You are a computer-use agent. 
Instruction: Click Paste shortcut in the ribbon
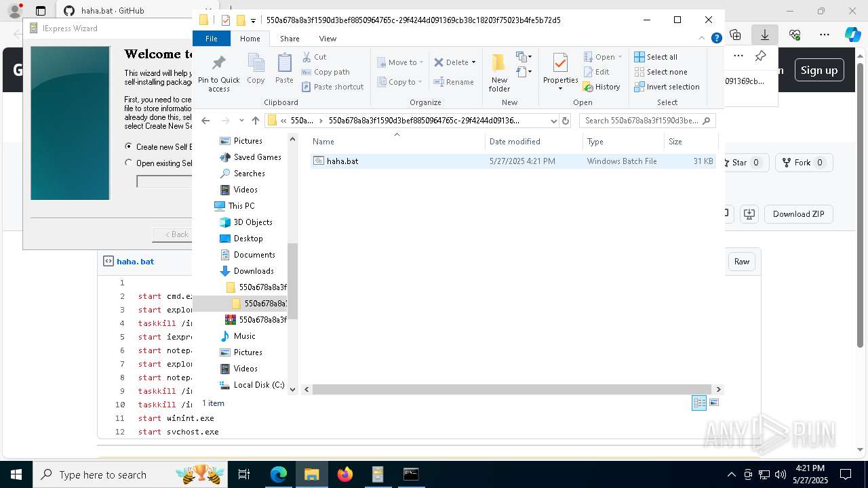332,87
